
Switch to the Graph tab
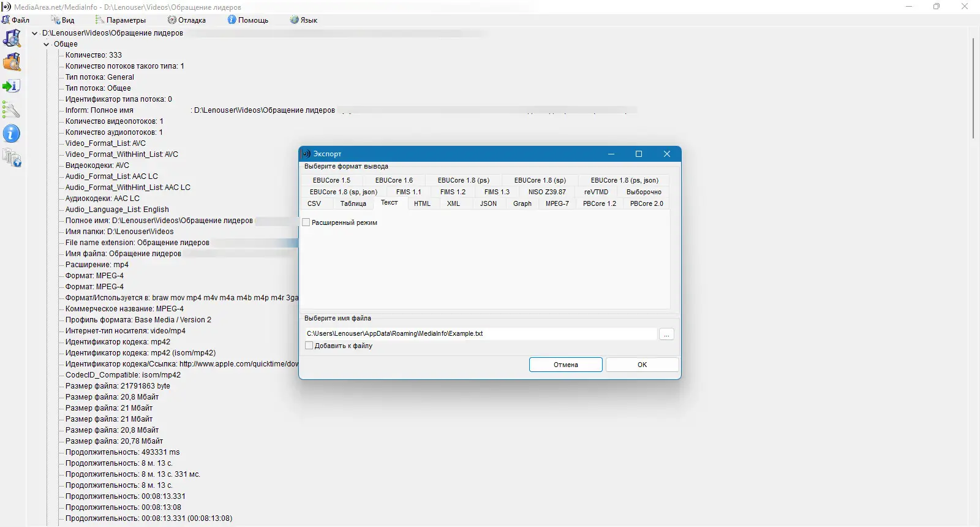522,203
